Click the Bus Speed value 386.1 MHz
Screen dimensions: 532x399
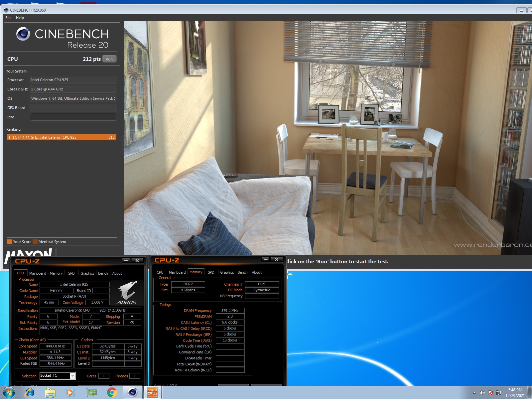[56, 358]
